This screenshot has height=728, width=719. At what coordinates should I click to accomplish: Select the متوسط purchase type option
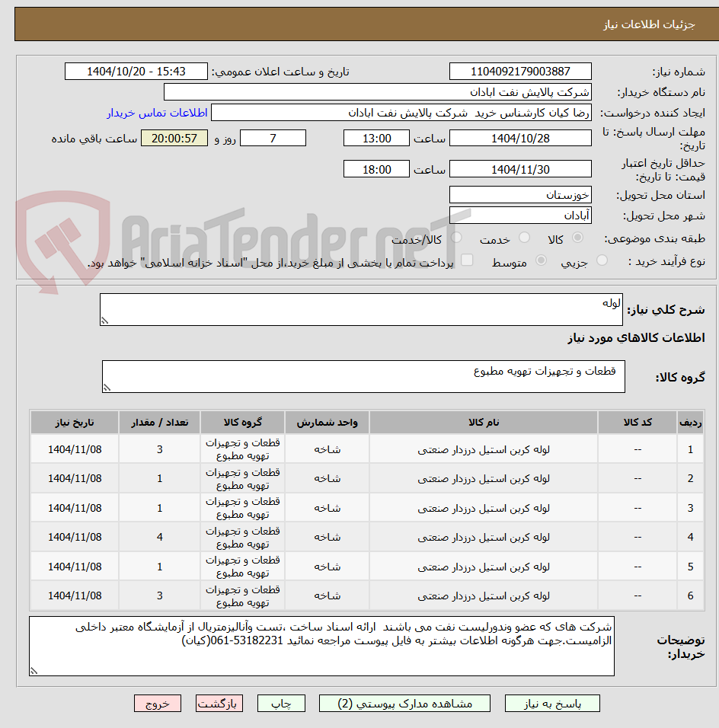(x=541, y=260)
